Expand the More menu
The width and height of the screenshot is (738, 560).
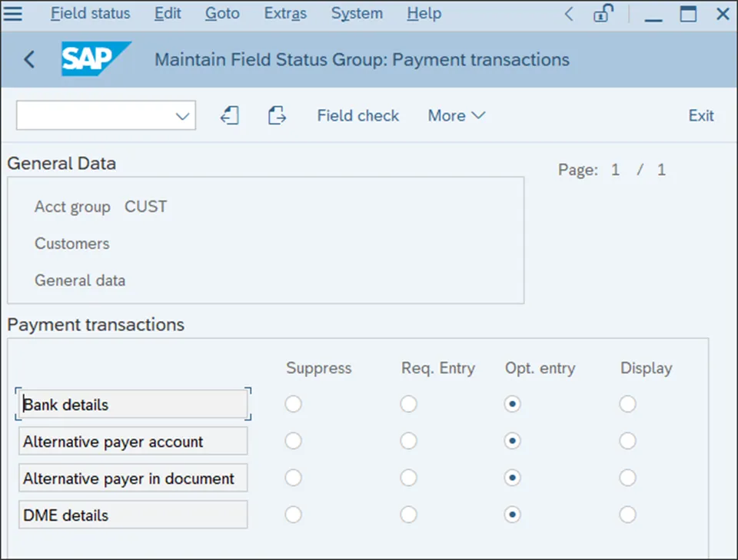[456, 116]
